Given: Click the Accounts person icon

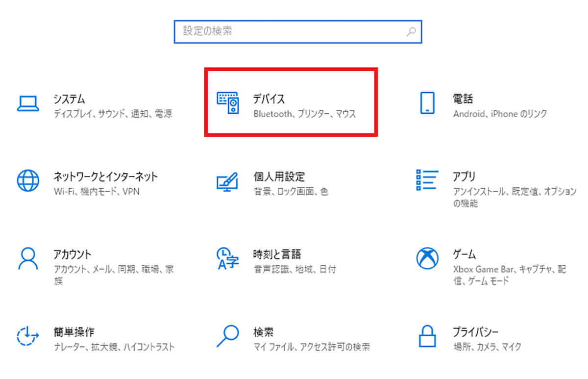Looking at the screenshot, I should click(x=27, y=258).
